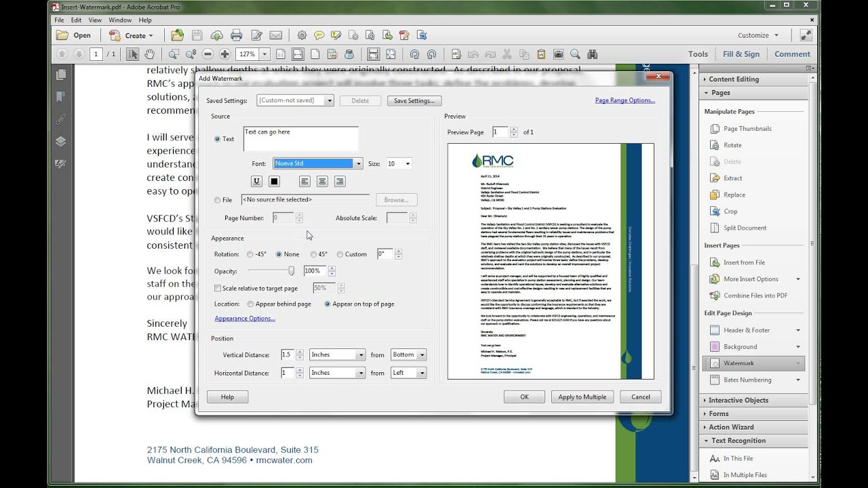
Task: Click the Paste clipboard icon
Action: [x=540, y=54]
